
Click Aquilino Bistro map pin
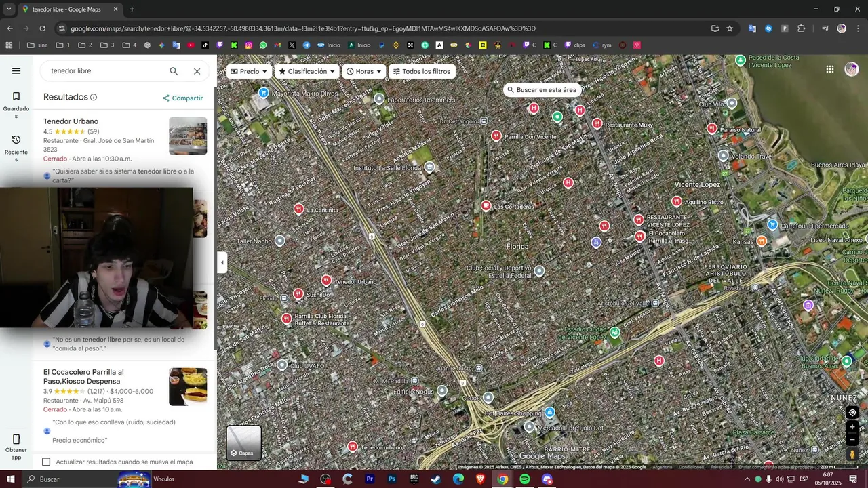676,201
